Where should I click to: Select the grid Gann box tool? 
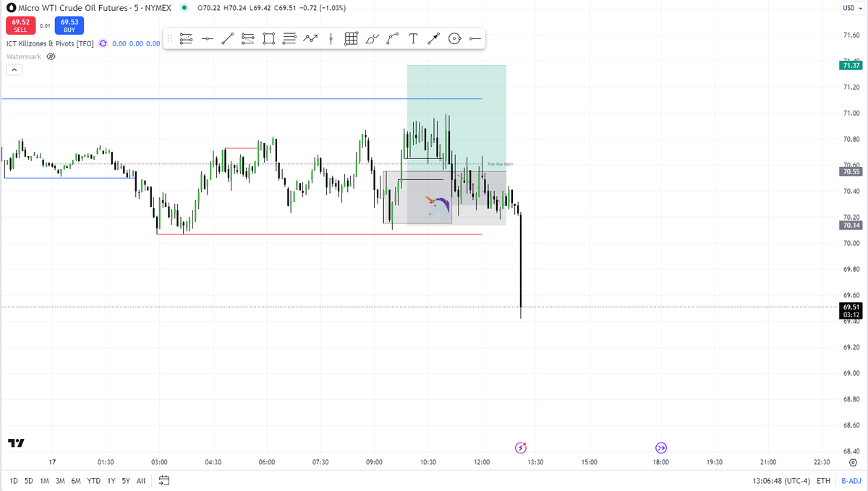click(352, 39)
